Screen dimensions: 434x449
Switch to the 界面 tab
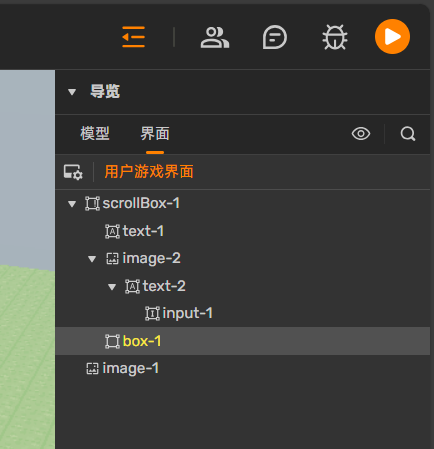tap(155, 134)
